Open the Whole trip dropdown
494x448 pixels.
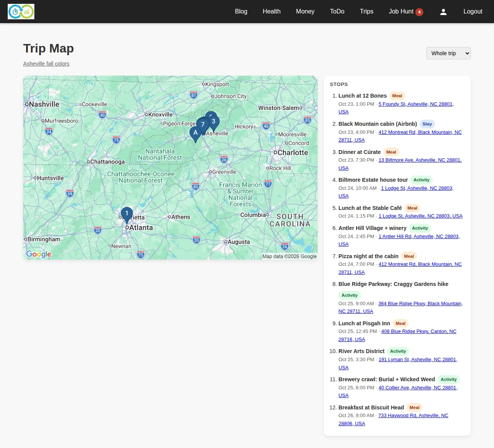[x=448, y=53]
